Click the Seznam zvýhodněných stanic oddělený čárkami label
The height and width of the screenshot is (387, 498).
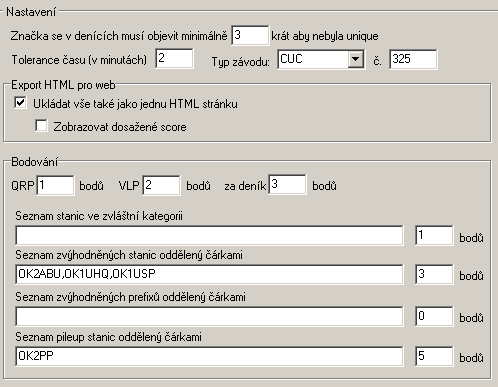click(x=129, y=255)
